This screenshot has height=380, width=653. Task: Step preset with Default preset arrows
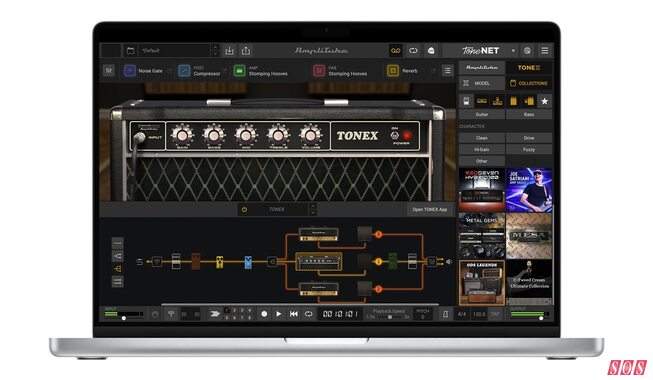[215, 50]
